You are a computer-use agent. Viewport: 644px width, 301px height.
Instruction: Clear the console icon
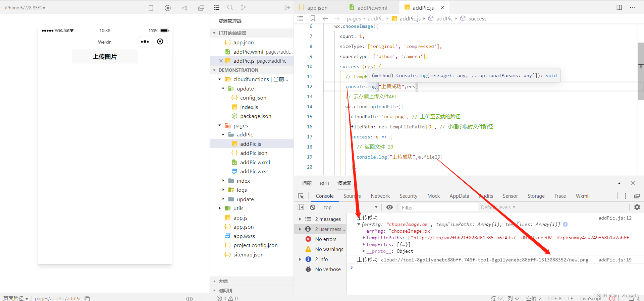[x=313, y=207]
